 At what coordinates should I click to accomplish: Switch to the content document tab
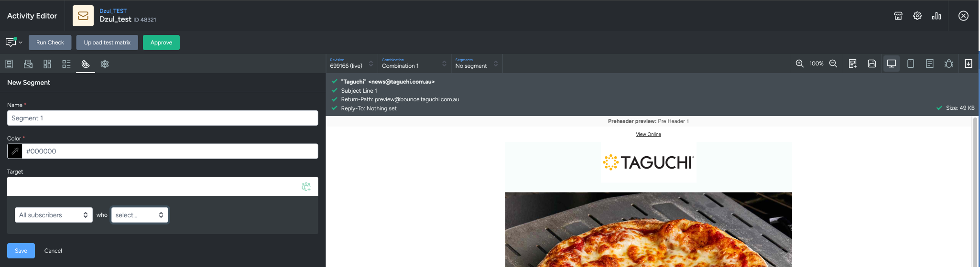click(x=9, y=64)
